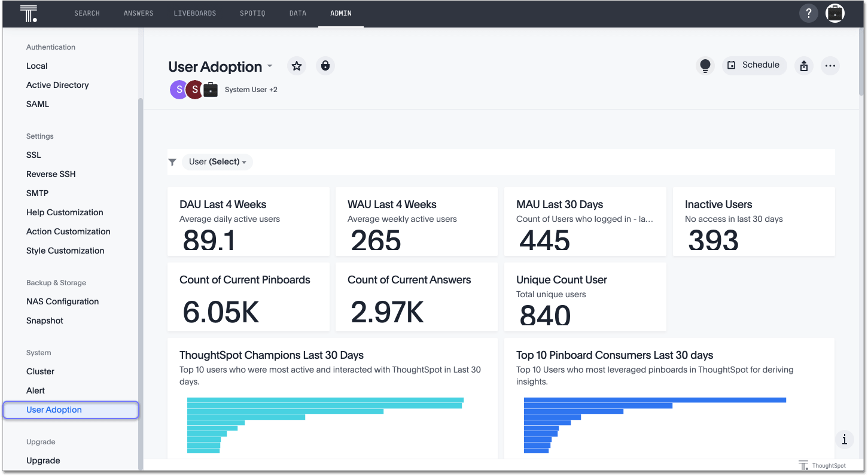Expand the +2 authors list
The height and width of the screenshot is (476, 868).
click(273, 89)
